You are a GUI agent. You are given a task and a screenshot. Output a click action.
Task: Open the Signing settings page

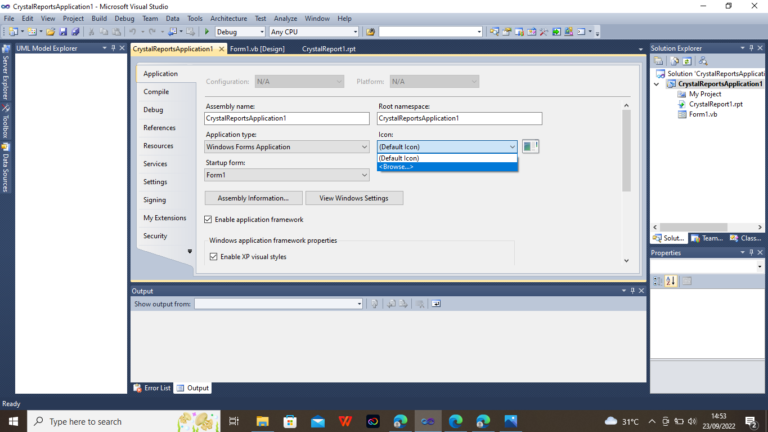[155, 200]
